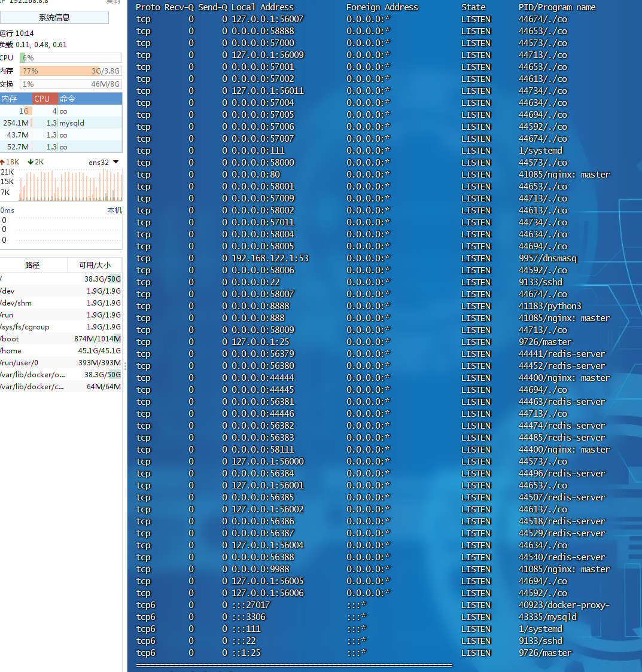642x672 pixels.
Task: Click the 44441/redis-server program entry
Action: [x=562, y=354]
